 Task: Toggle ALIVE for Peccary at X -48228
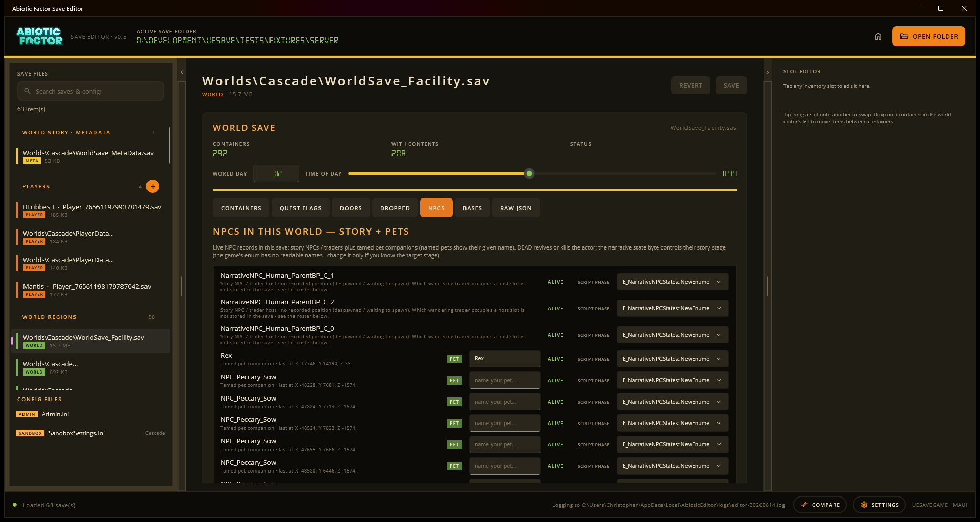[555, 381]
